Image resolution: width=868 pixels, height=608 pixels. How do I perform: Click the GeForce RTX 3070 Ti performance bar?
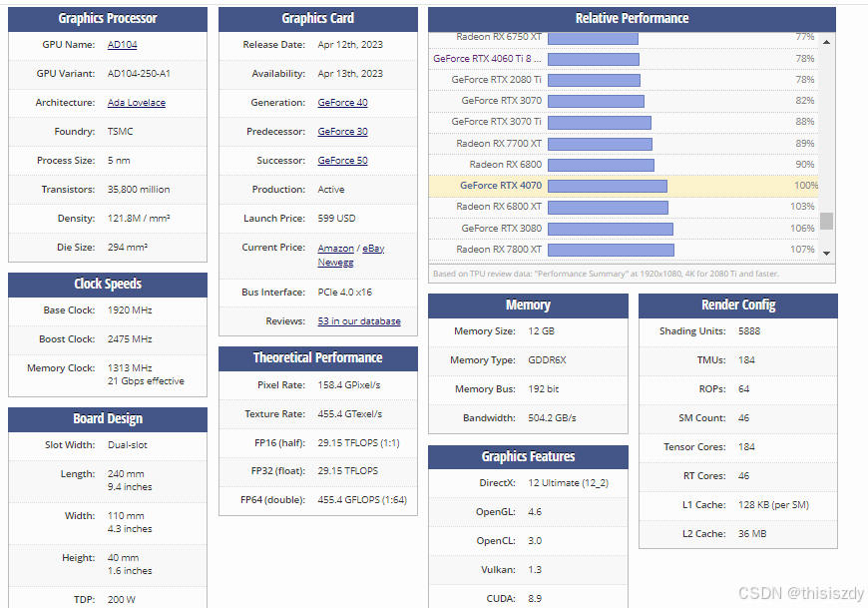click(600, 122)
